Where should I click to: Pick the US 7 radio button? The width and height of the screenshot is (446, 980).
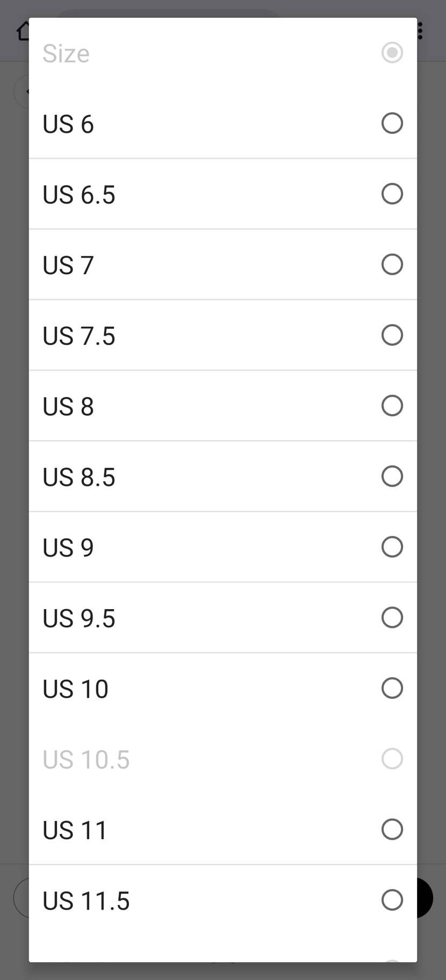pyautogui.click(x=392, y=264)
